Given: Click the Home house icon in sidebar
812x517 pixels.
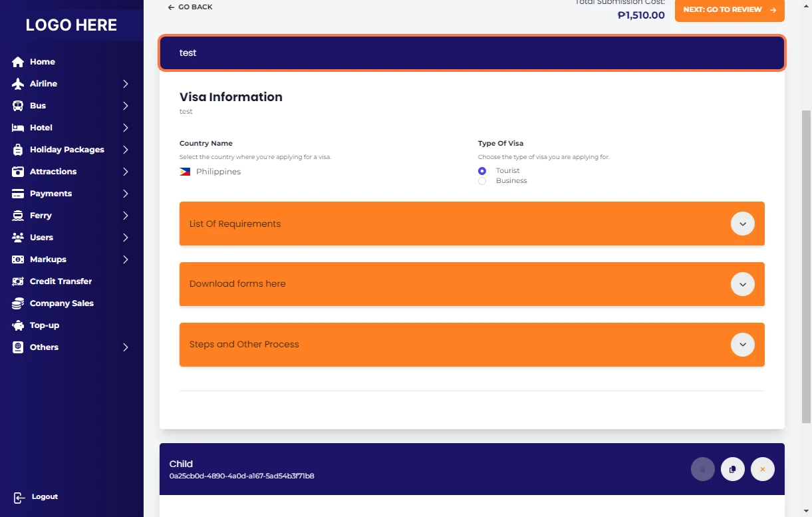Looking at the screenshot, I should [x=18, y=62].
